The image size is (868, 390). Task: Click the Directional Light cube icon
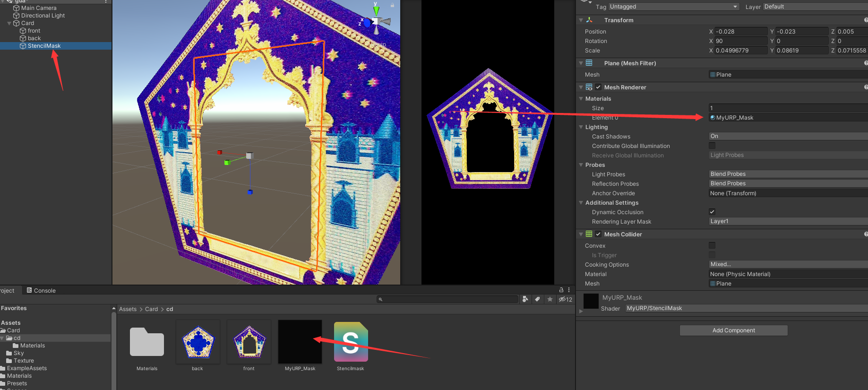click(x=17, y=16)
